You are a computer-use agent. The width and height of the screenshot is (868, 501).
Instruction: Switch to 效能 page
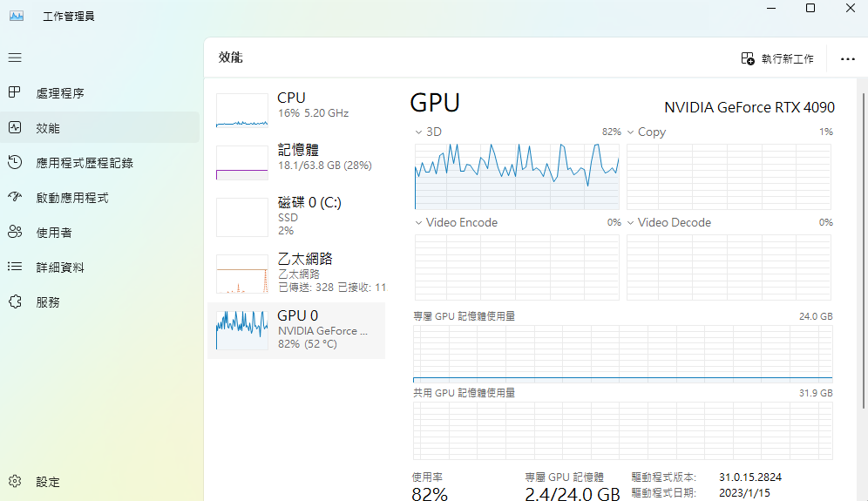[x=99, y=128]
